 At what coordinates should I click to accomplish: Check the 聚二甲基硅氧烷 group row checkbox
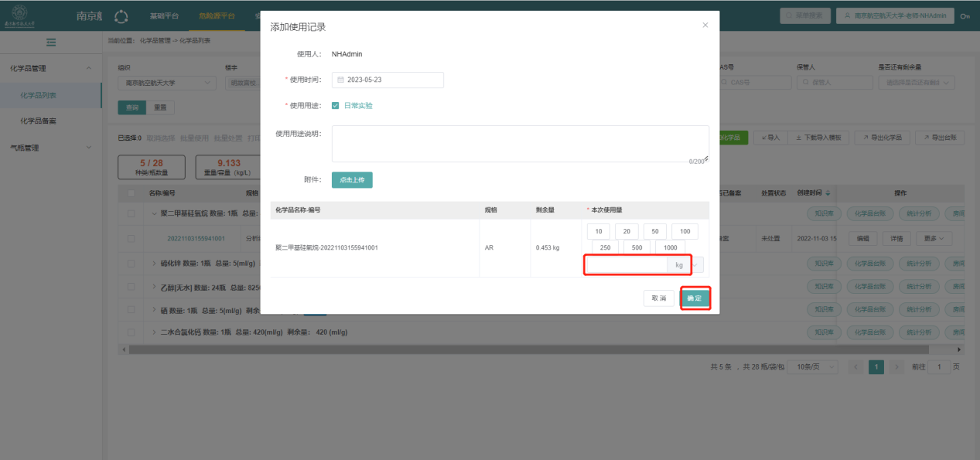(x=131, y=213)
